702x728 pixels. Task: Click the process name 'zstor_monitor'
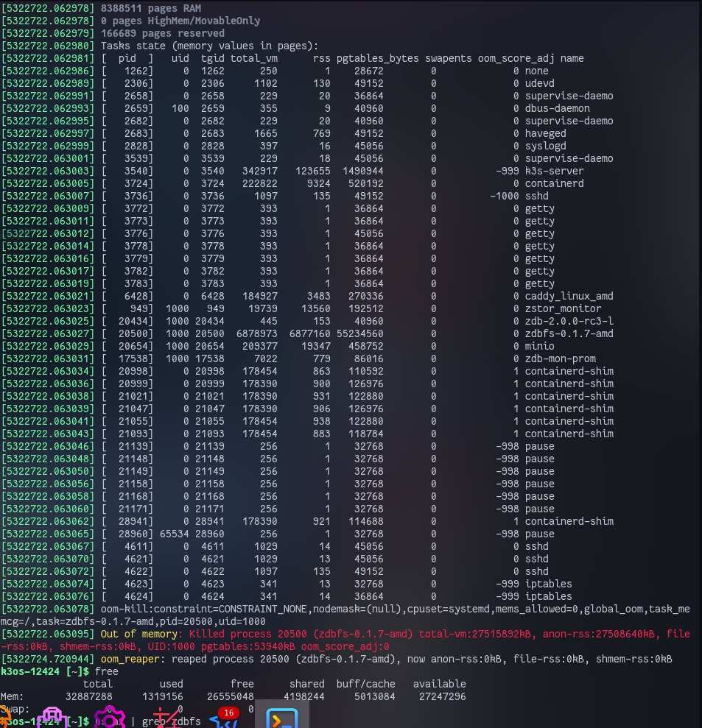pos(563,308)
